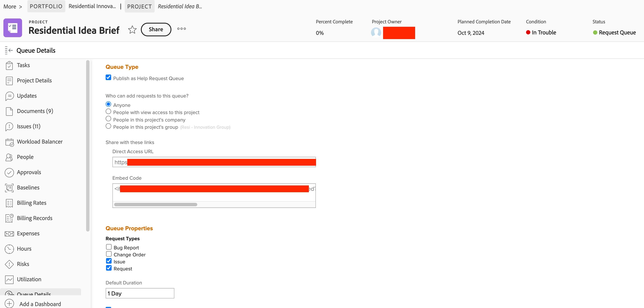The image size is (644, 308).
Task: Select People in this project's company
Action: 108,119
